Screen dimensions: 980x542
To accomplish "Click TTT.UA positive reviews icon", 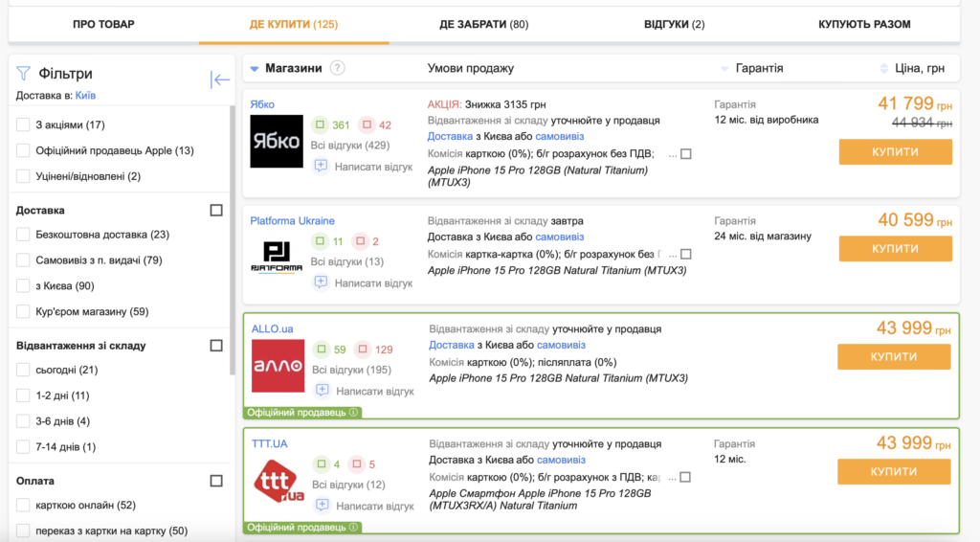I will pos(320,464).
